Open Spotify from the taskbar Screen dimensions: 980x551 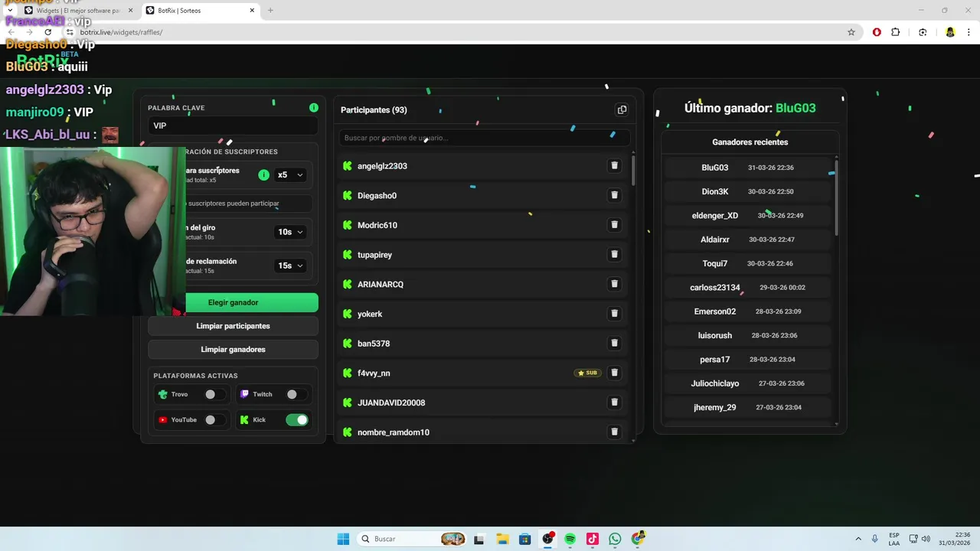click(570, 539)
